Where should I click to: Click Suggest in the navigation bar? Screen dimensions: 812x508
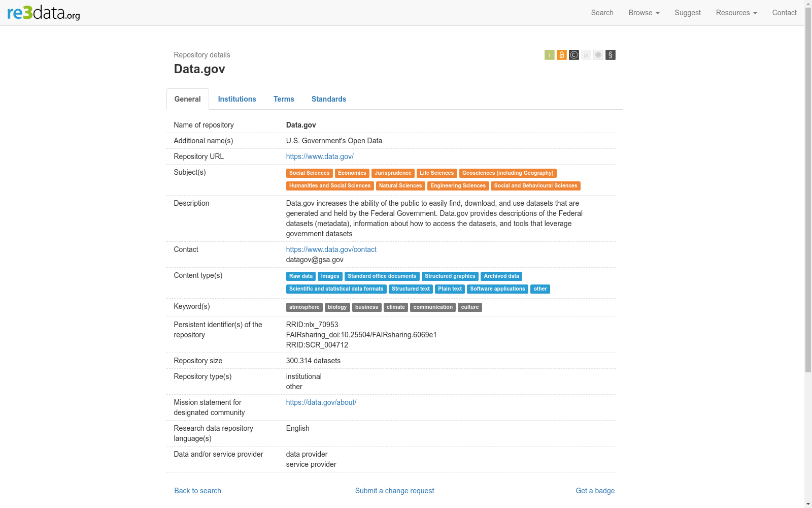tap(687, 13)
